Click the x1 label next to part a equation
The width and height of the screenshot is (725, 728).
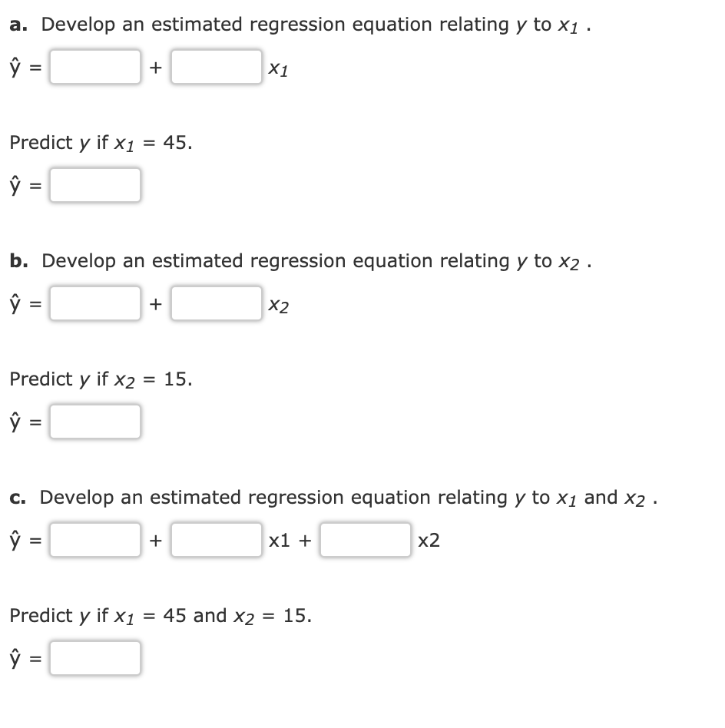278,71
